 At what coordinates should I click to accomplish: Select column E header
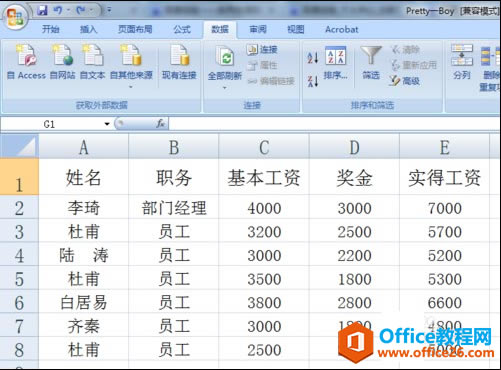pos(445,147)
